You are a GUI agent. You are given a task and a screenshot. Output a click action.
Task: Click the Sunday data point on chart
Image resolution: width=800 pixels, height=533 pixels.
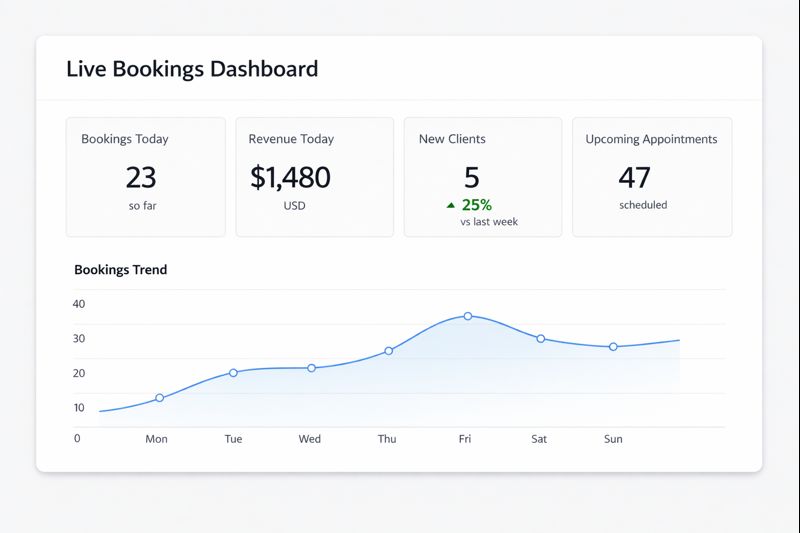[x=613, y=347]
